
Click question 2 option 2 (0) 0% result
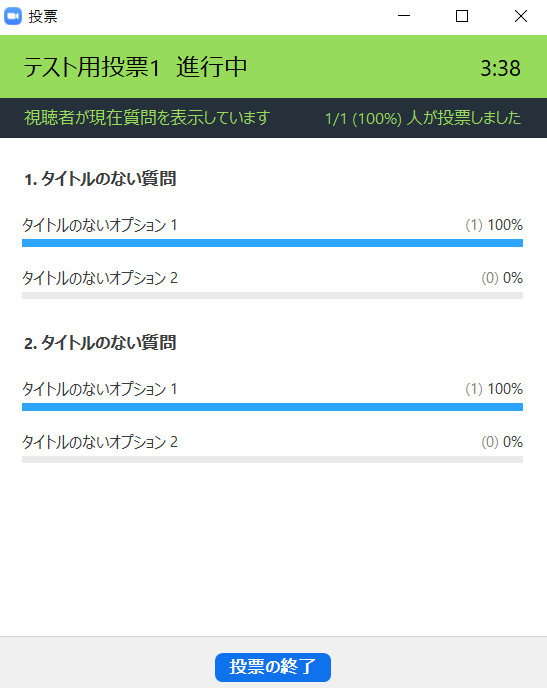[x=502, y=442]
